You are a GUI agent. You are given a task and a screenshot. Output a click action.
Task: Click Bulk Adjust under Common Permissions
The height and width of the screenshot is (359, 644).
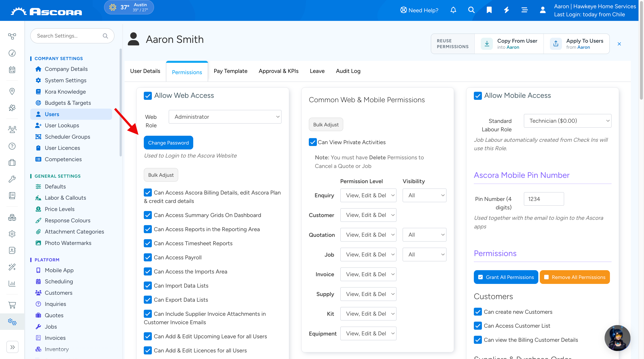pyautogui.click(x=326, y=124)
